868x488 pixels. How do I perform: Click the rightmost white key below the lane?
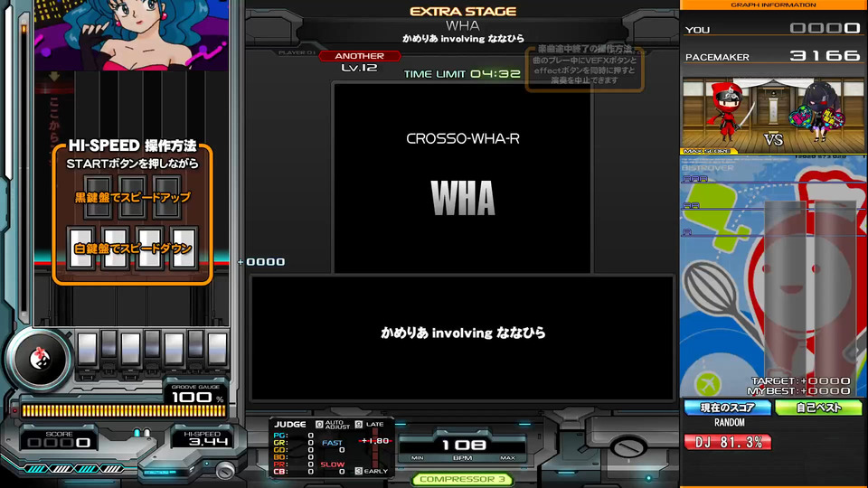217,349
